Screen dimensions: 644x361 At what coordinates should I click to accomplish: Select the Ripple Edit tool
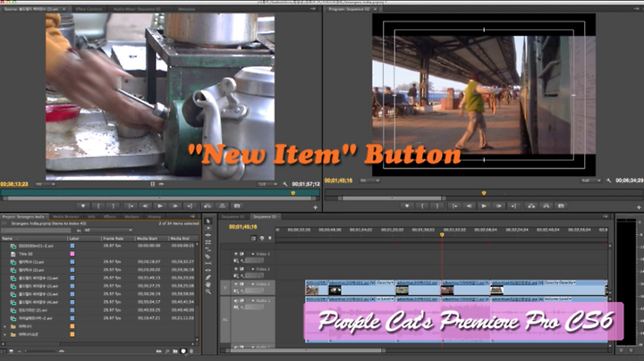click(x=208, y=235)
